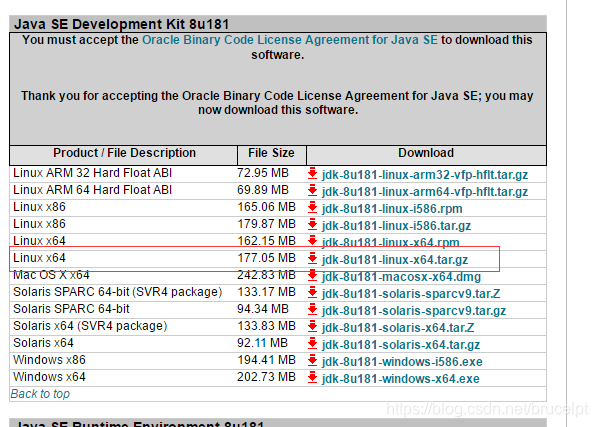The height and width of the screenshot is (427, 598).
Task: Click Java SE Development Kit 8u181 heading
Action: click(x=121, y=24)
